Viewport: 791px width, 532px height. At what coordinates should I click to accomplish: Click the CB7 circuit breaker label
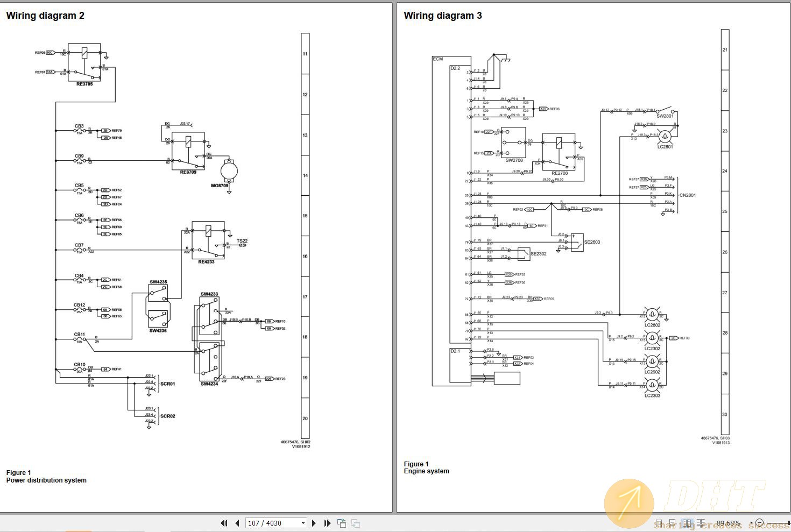click(x=79, y=245)
